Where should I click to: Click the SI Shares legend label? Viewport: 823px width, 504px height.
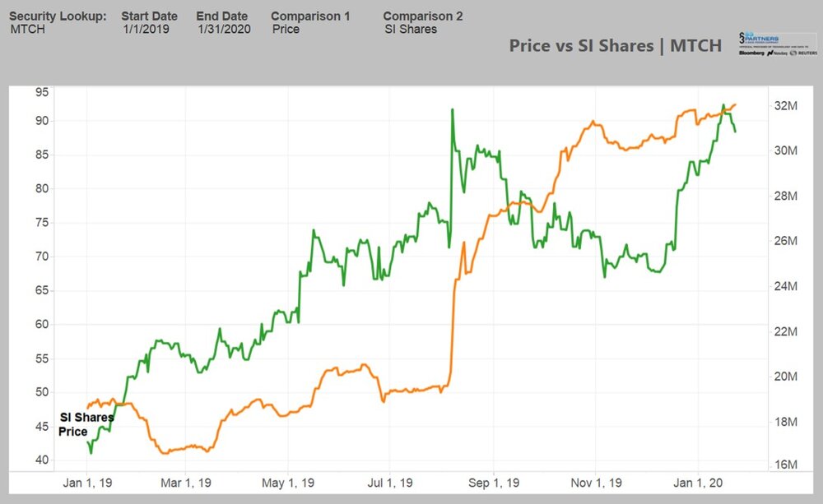(86, 418)
